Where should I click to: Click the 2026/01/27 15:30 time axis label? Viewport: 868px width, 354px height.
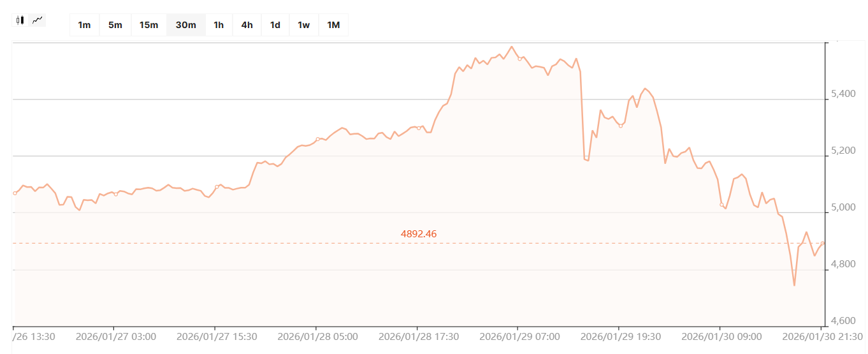[x=217, y=336]
